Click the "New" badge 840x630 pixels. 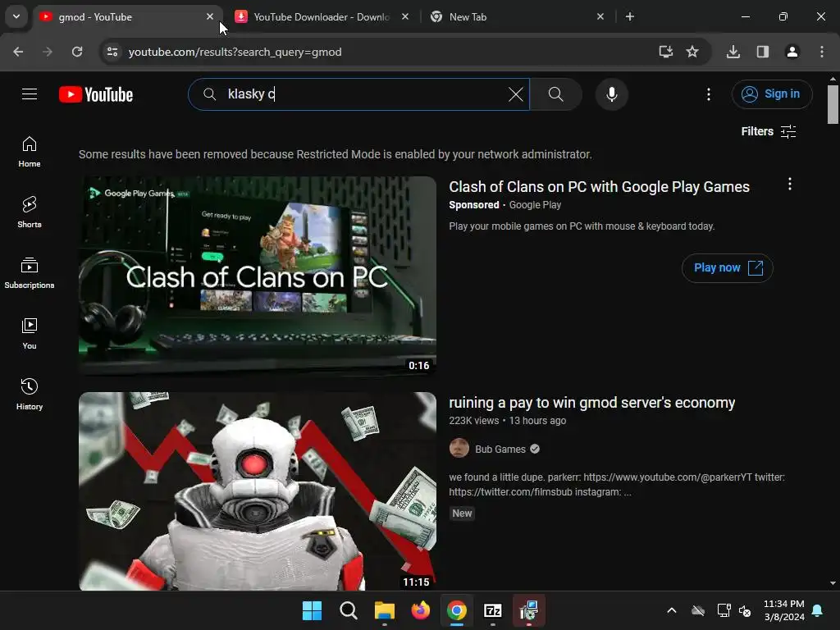pos(462,514)
